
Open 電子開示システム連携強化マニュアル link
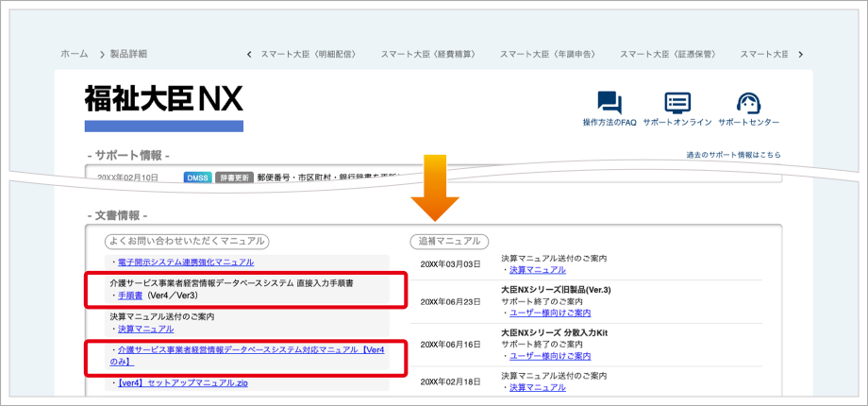(x=185, y=262)
